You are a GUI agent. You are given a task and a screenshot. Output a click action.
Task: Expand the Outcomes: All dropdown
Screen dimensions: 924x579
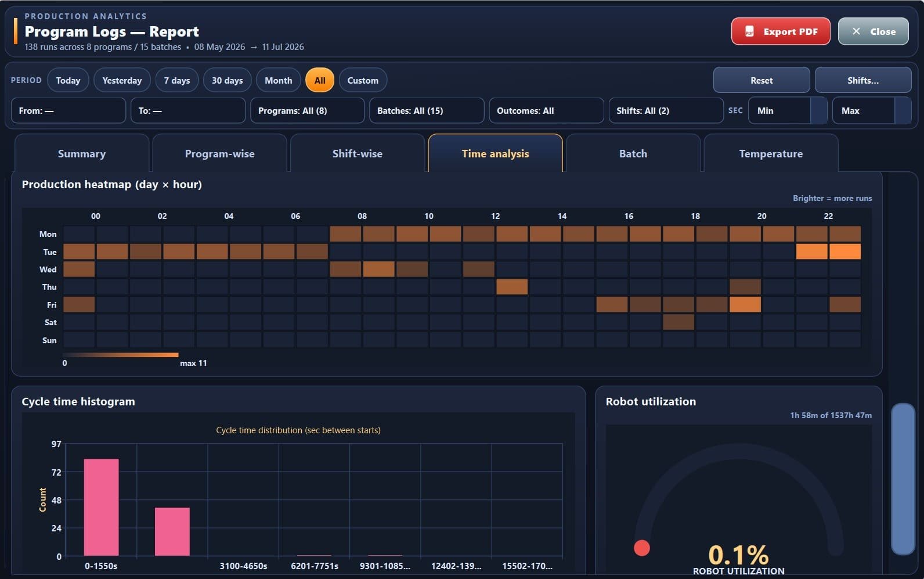pos(546,110)
